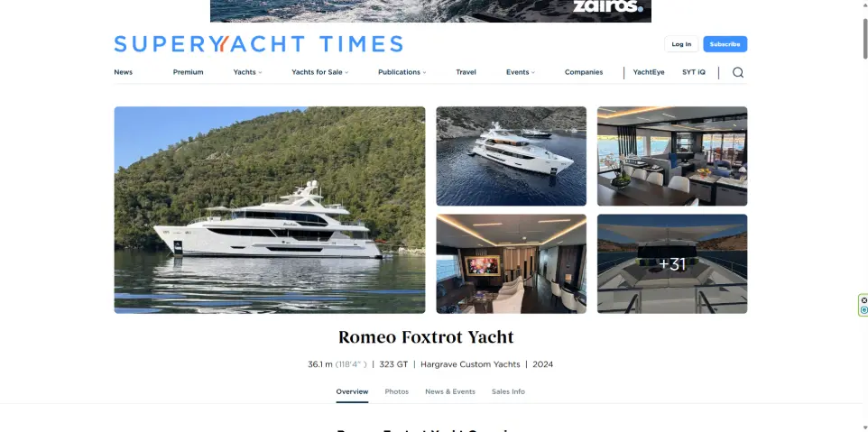Open the main yacht exterior photo

(x=270, y=210)
